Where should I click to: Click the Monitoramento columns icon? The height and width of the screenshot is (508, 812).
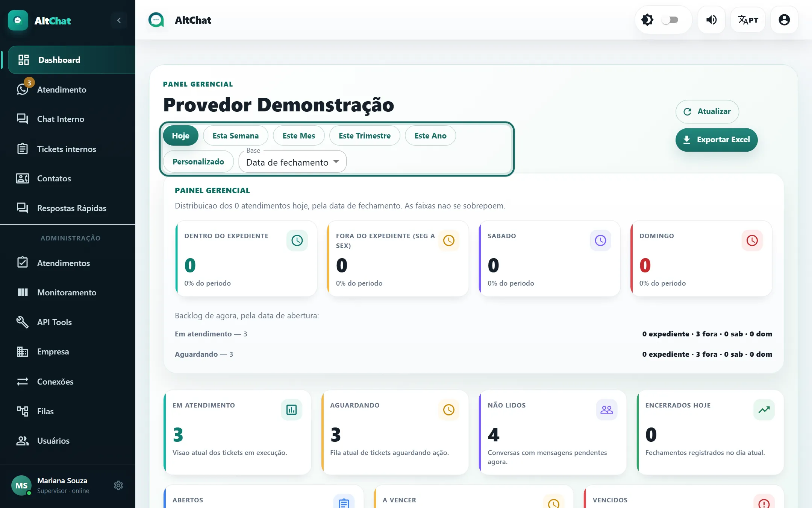23,292
